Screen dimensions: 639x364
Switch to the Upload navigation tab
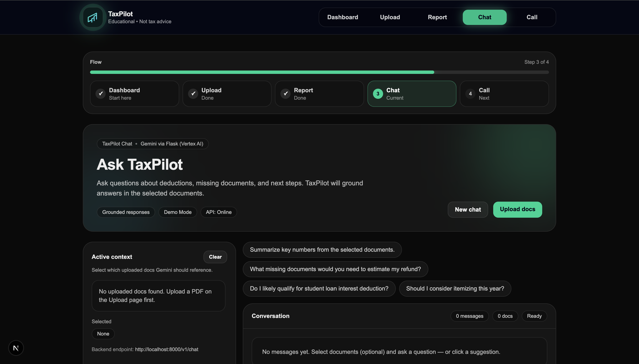pyautogui.click(x=390, y=17)
